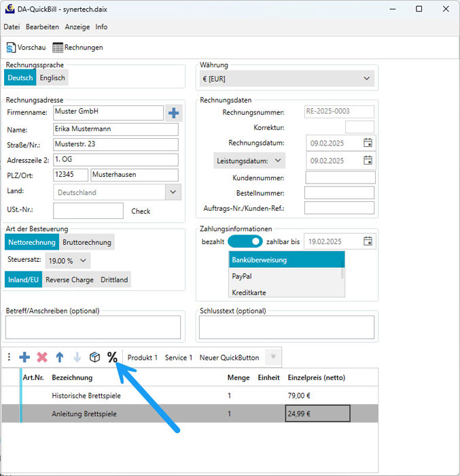Open the Bearbeiten menu

pyautogui.click(x=42, y=27)
